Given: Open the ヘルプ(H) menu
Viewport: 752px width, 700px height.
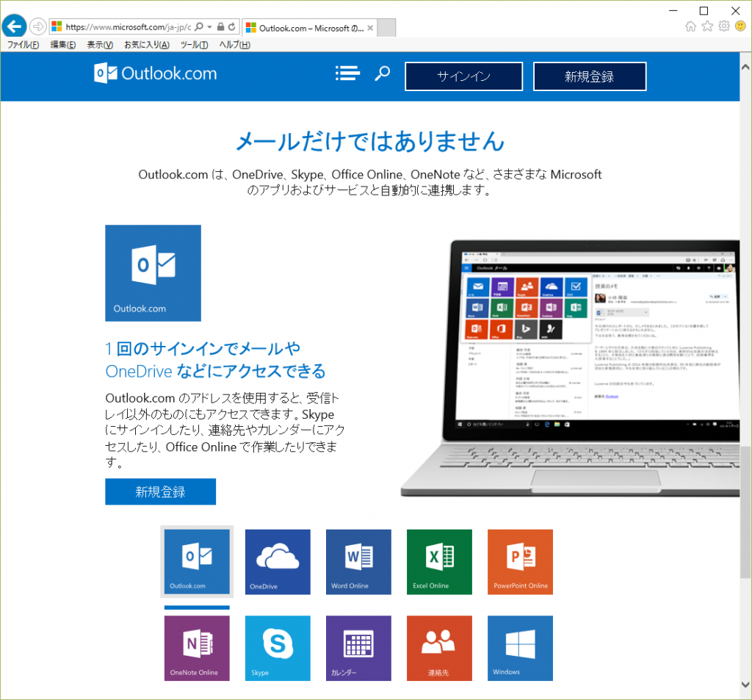Looking at the screenshot, I should (234, 45).
